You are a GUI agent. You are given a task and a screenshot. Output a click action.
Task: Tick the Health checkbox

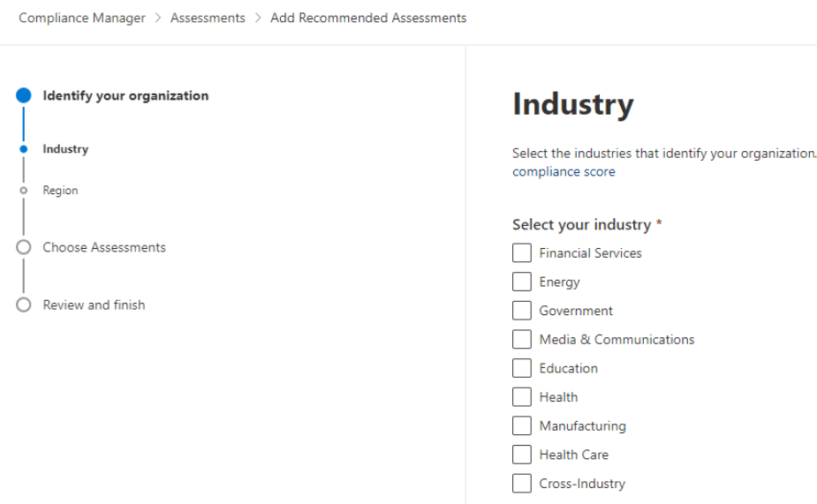[x=522, y=397]
